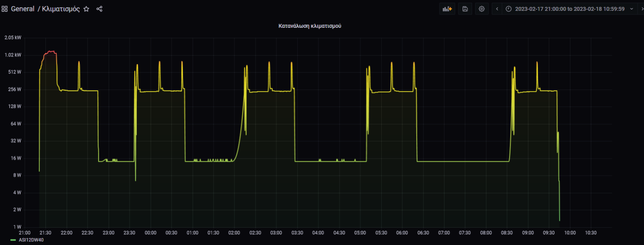The image size is (644, 245).
Task: Click the 1.02 kW y-axis label
Action: point(13,55)
